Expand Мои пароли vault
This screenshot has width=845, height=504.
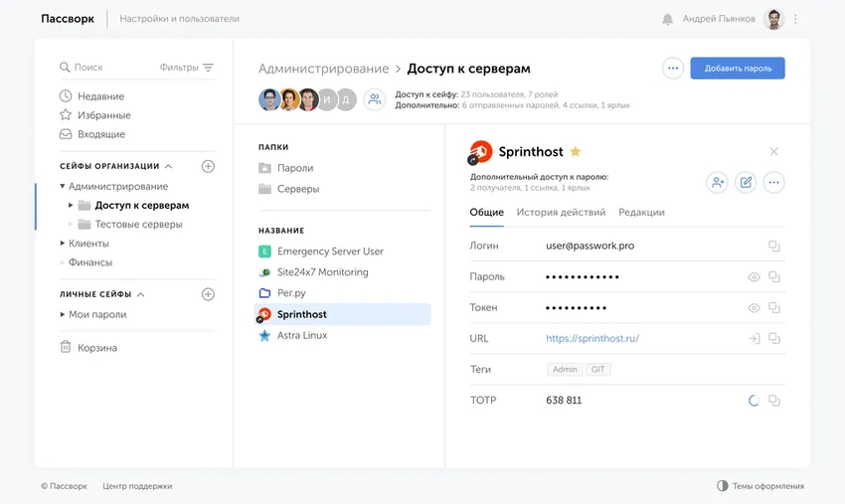pos(63,314)
